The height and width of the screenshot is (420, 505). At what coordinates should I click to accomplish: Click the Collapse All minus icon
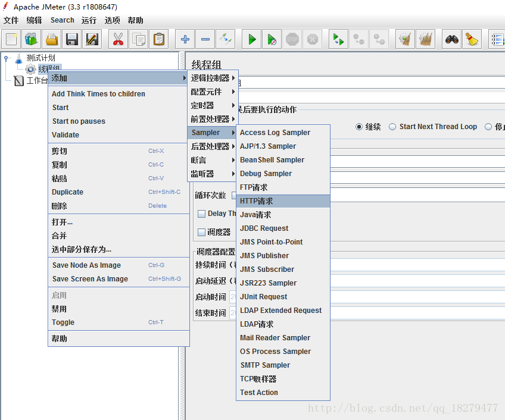coord(205,39)
